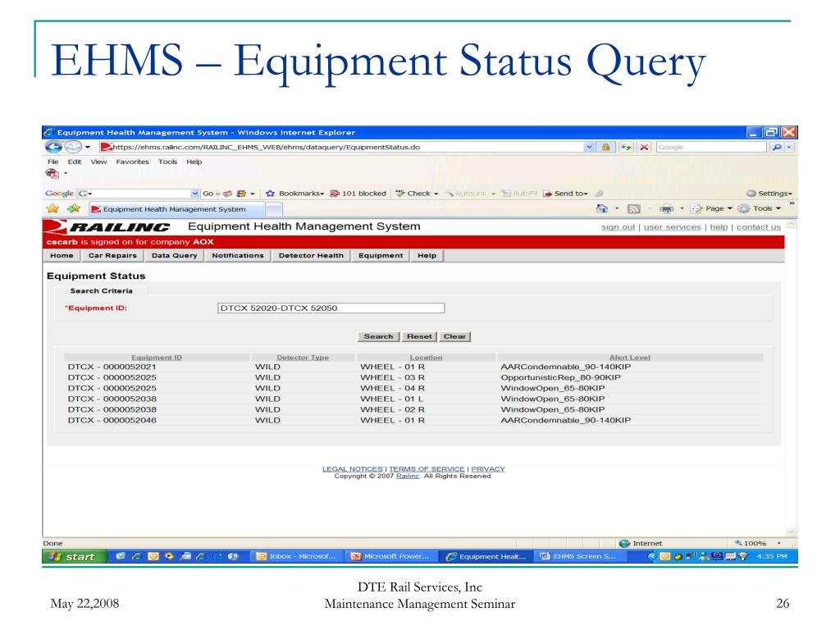Click the sign out link

(618, 227)
